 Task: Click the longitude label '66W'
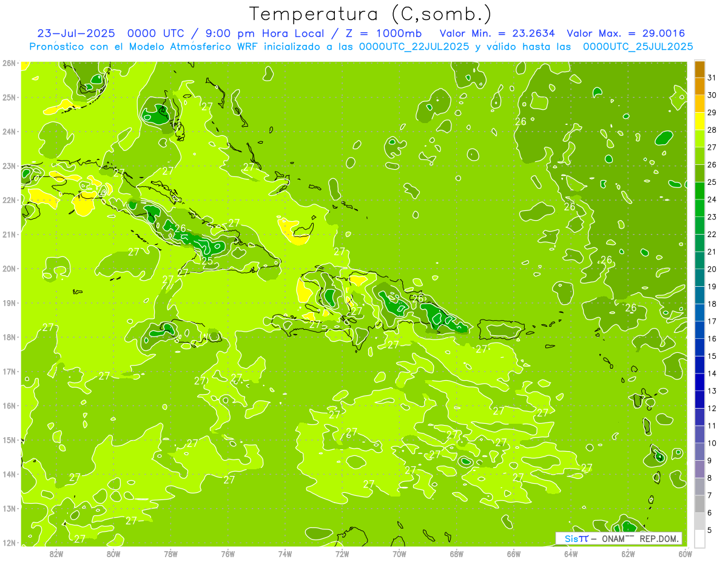[x=514, y=554]
